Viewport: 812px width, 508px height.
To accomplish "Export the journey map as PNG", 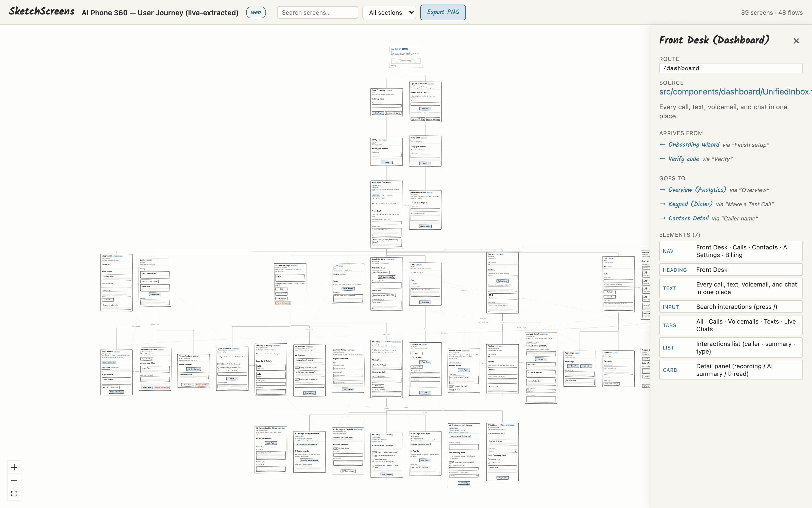I will [x=443, y=12].
